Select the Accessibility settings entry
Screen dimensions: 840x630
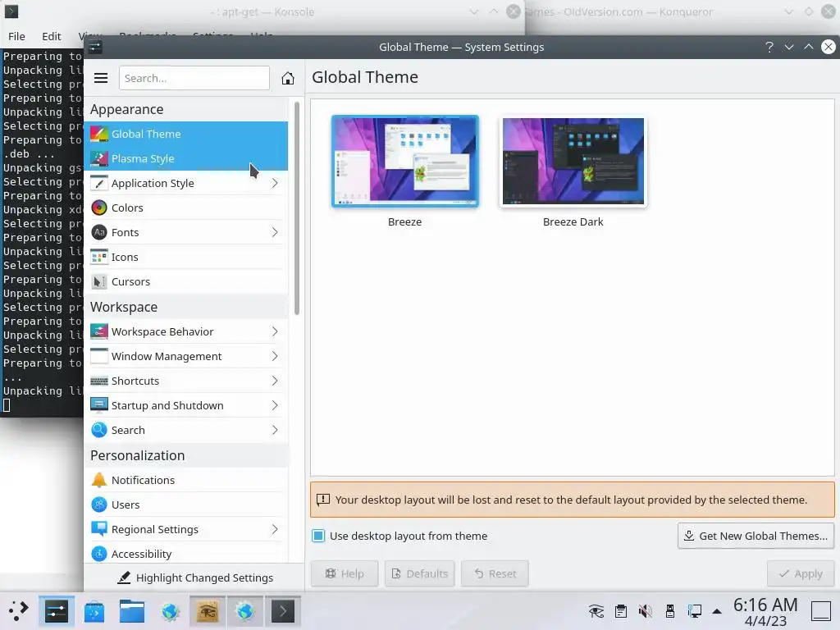(186, 554)
